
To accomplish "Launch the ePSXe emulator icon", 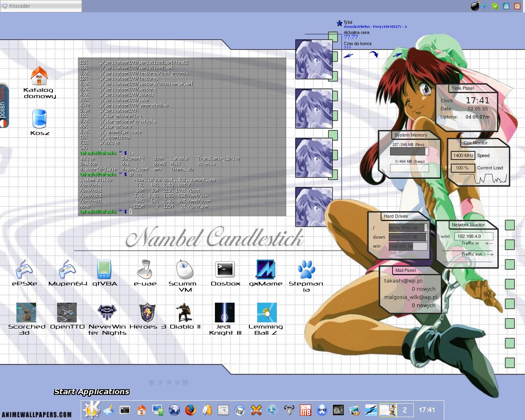I will [25, 269].
